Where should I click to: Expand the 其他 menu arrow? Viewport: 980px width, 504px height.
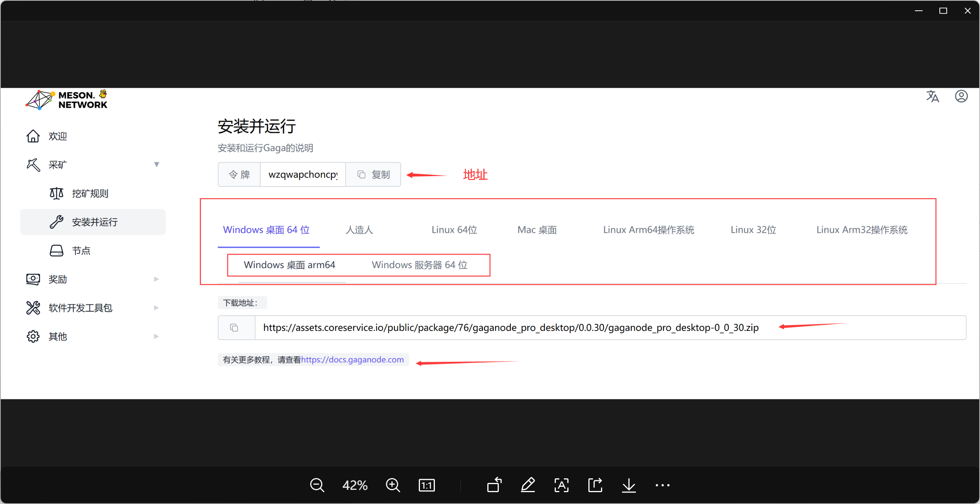(156, 336)
